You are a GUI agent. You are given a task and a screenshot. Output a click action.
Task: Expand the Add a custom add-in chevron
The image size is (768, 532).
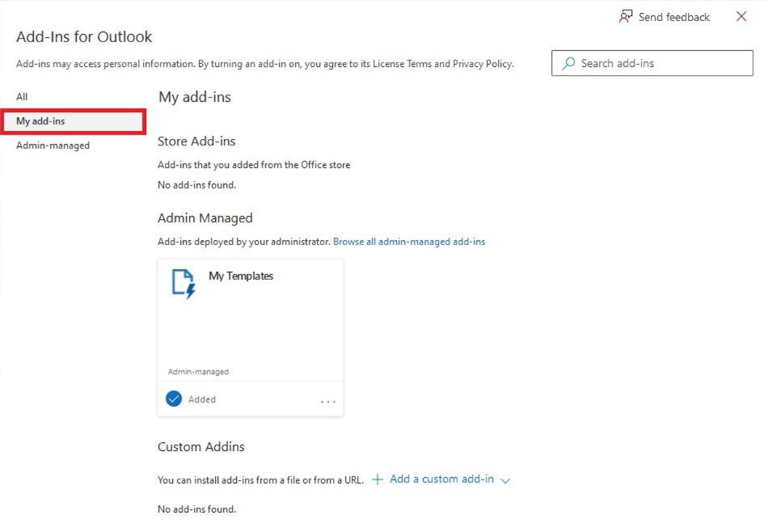point(505,480)
